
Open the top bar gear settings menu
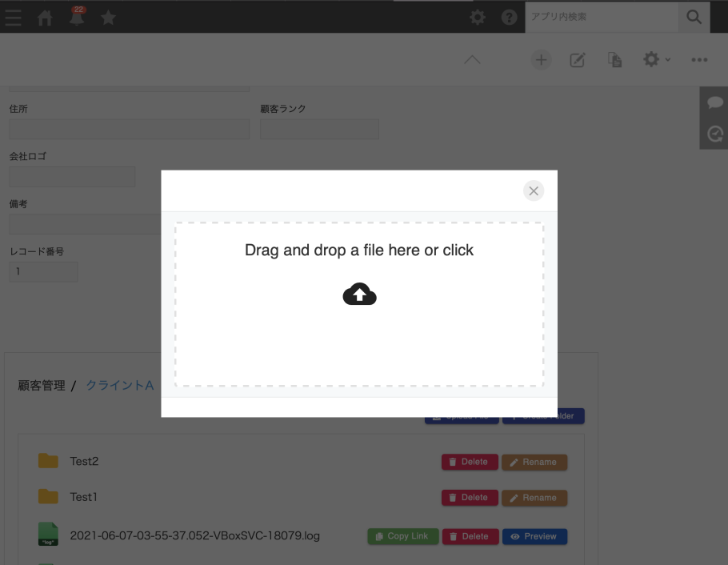click(478, 17)
